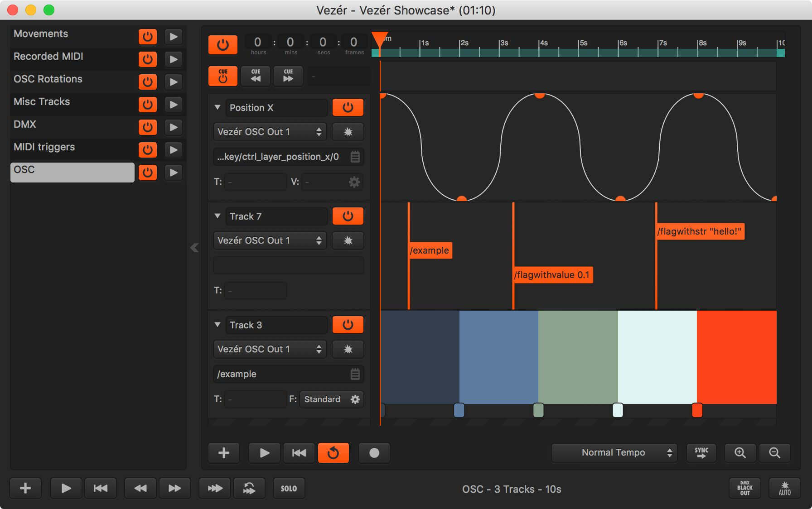Toggle the CUE power button
The width and height of the screenshot is (812, 509).
222,76
